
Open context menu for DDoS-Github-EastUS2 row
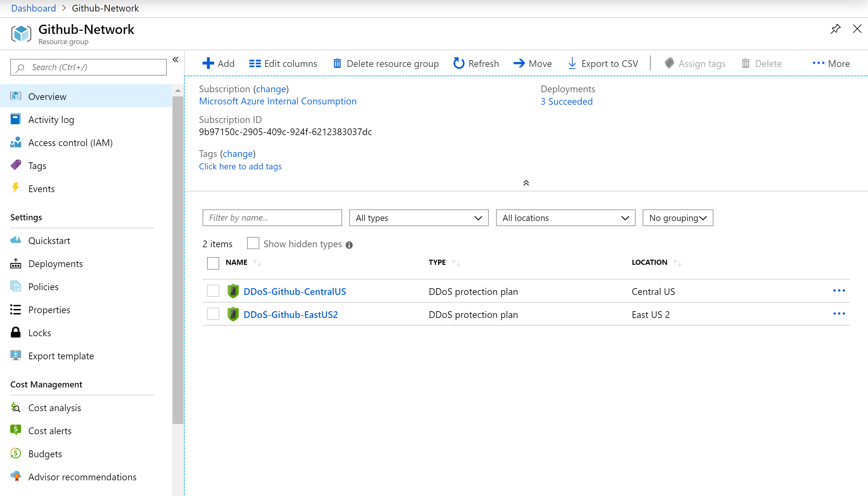pos(839,314)
